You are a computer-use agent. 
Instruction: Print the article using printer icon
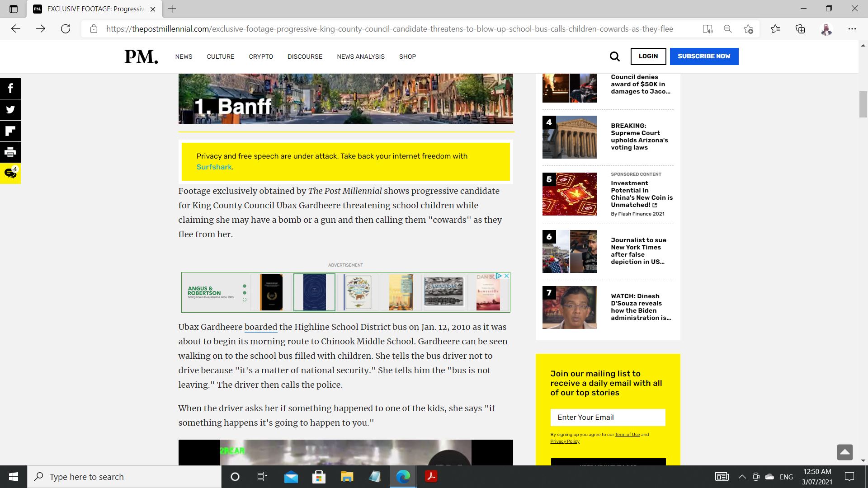click(x=10, y=152)
